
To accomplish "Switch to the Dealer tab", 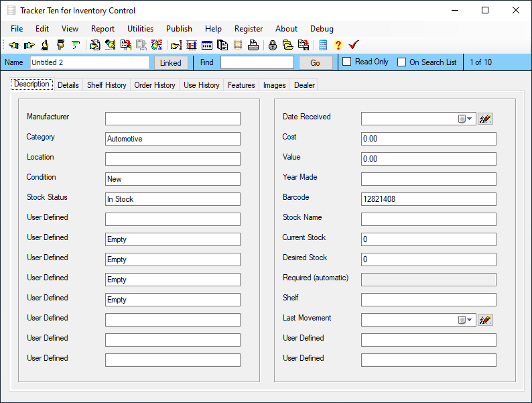I will point(304,85).
